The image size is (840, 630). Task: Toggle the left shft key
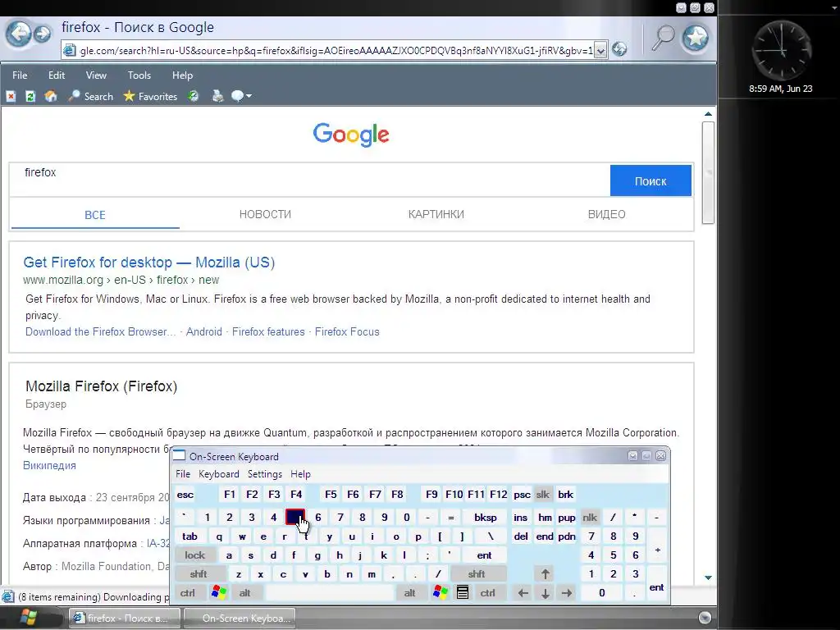[x=199, y=574]
